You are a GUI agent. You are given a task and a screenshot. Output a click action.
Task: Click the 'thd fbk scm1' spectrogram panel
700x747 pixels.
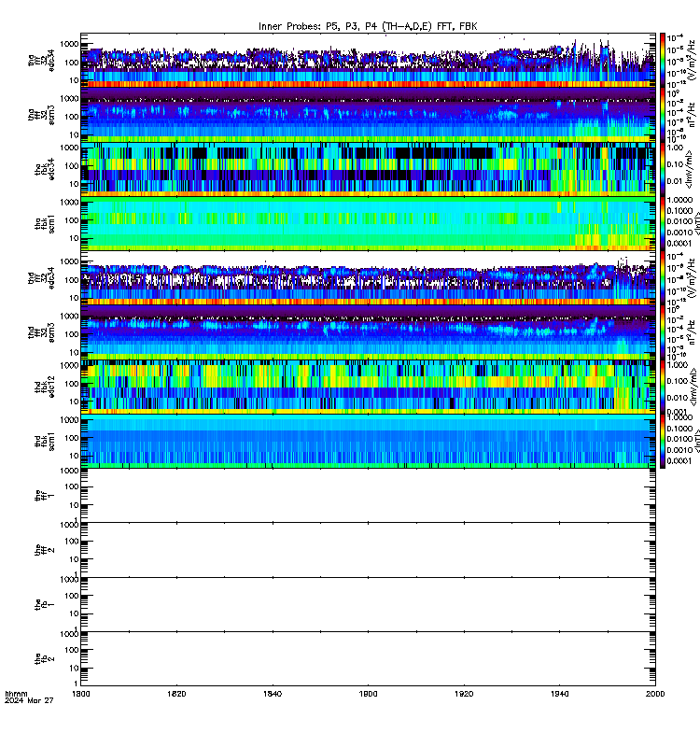(368, 442)
